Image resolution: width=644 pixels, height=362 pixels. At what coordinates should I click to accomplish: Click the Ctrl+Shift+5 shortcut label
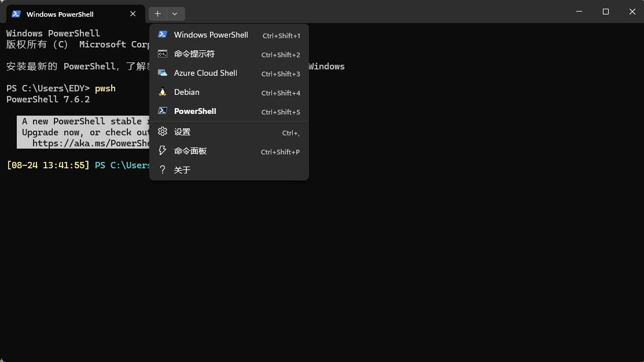point(281,112)
